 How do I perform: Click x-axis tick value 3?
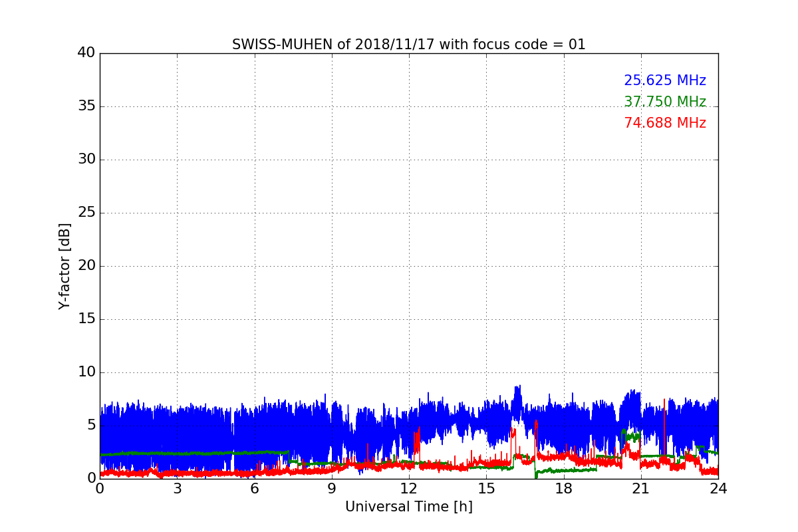coord(177,489)
